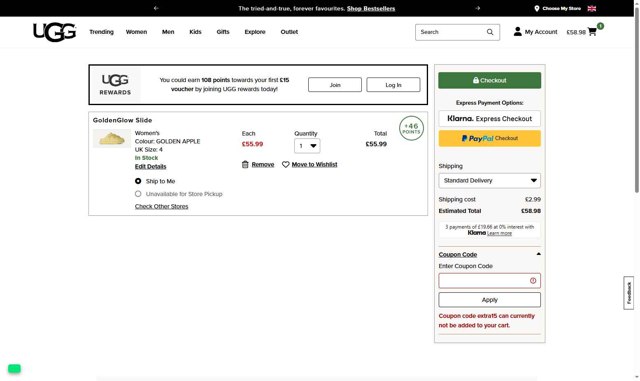Open the Shop Bestsellers link
This screenshot has height=381, width=640.
(371, 9)
